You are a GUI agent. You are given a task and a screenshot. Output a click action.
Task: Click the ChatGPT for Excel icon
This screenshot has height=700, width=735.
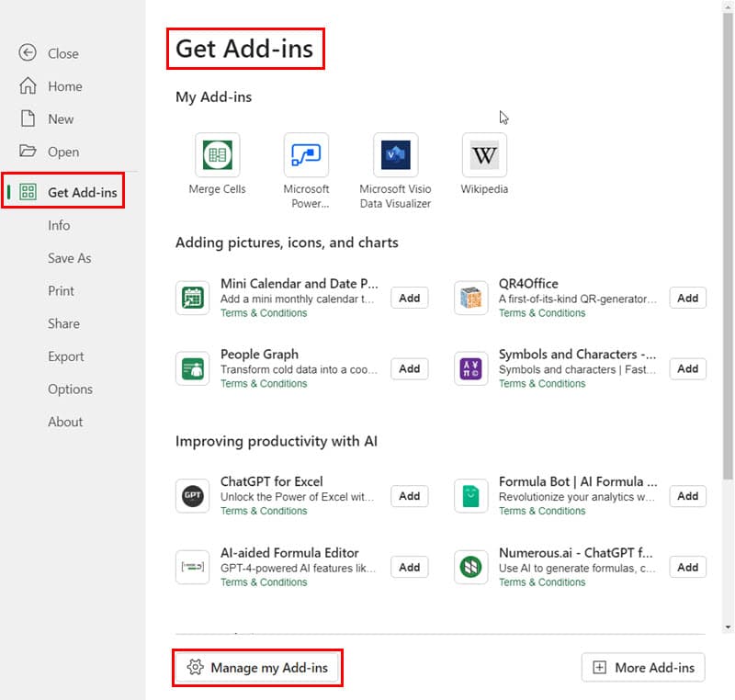(193, 496)
